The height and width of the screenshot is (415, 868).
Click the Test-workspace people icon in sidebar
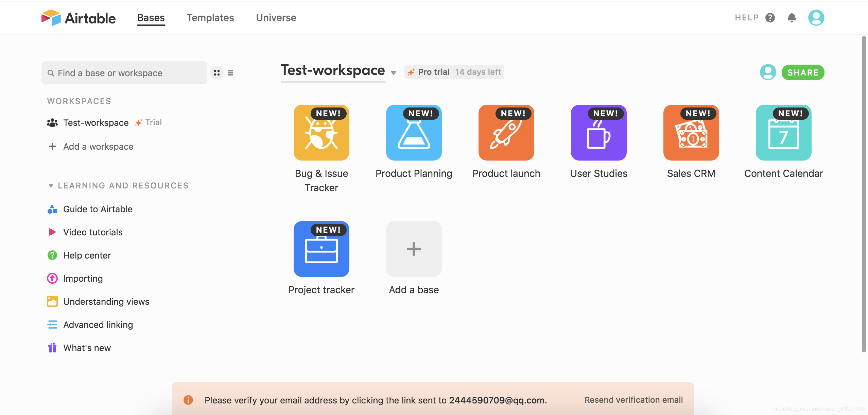tap(52, 123)
